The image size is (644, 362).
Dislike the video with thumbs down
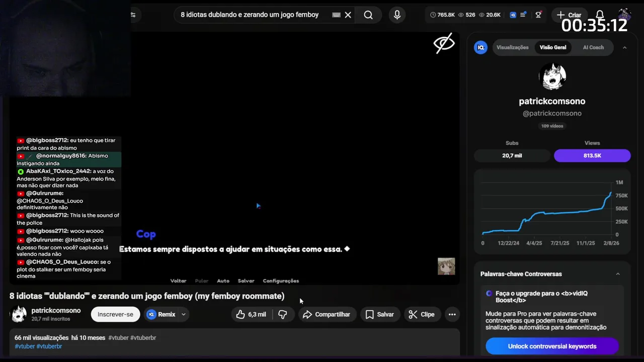pos(283,314)
